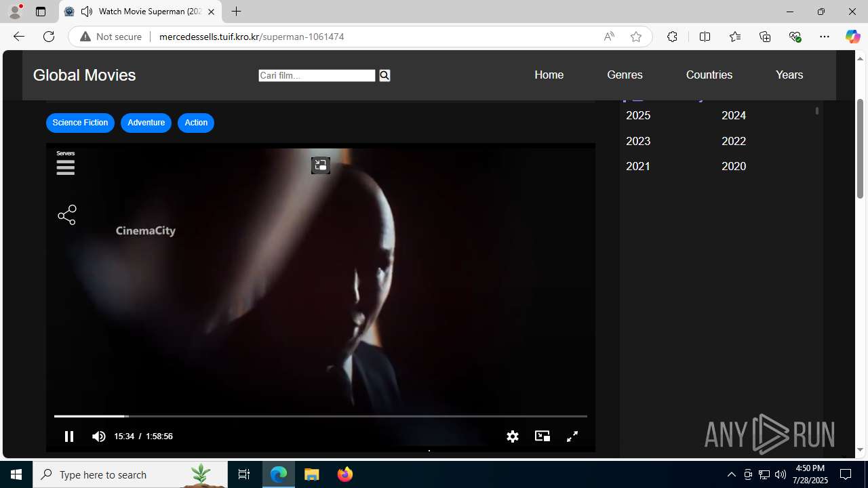Click the address bar URL
This screenshot has height=488, width=868.
(x=252, y=37)
